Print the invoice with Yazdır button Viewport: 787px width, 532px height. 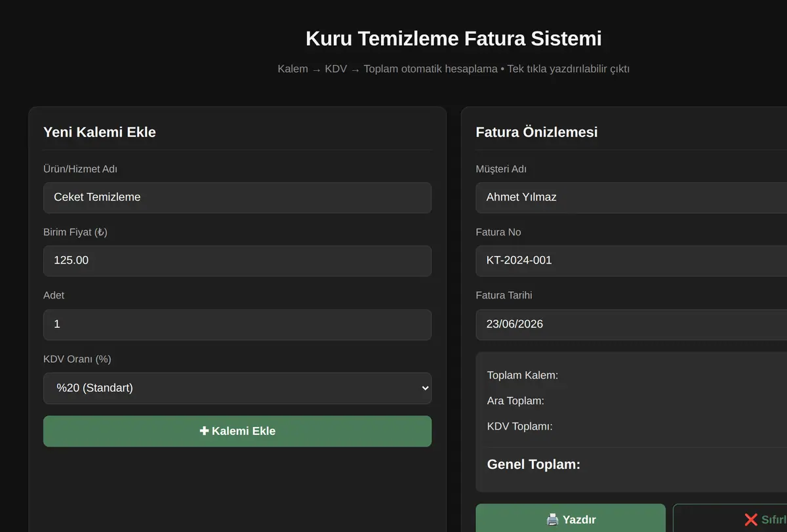[571, 519]
